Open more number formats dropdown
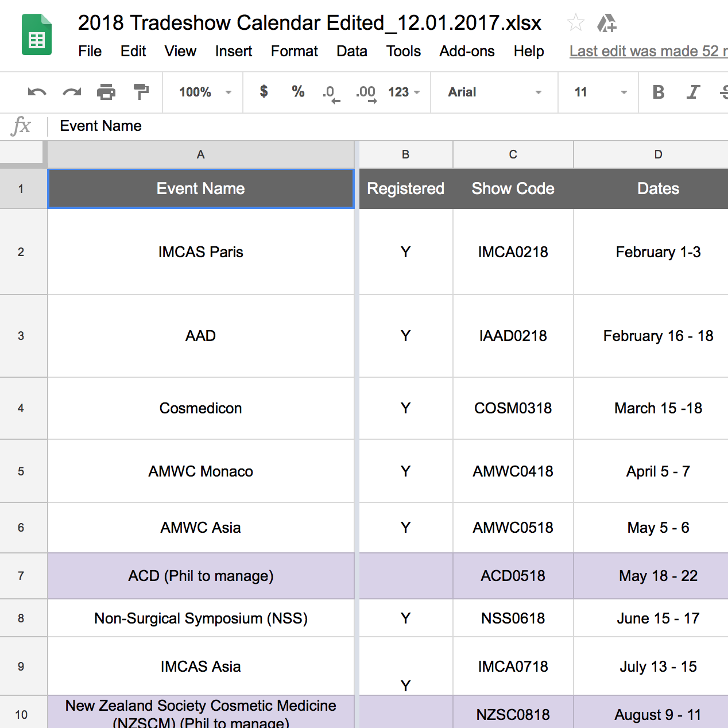The height and width of the screenshot is (728, 728). (x=404, y=92)
